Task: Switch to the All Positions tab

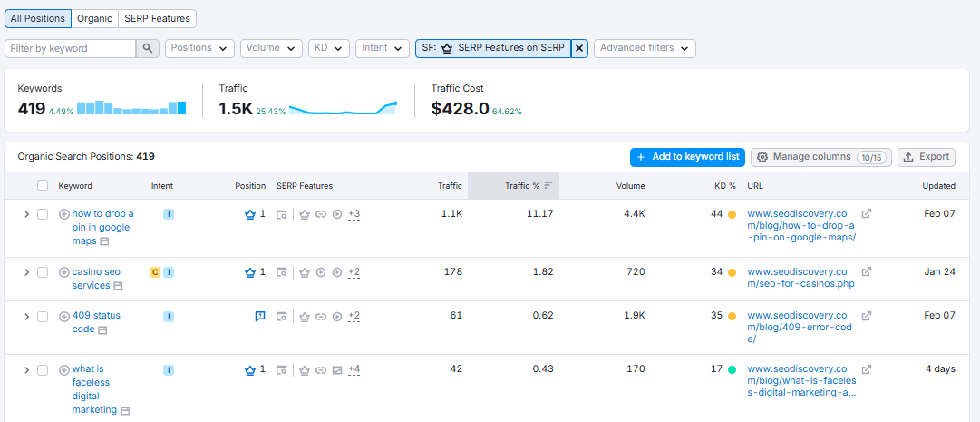Action: coord(38,19)
